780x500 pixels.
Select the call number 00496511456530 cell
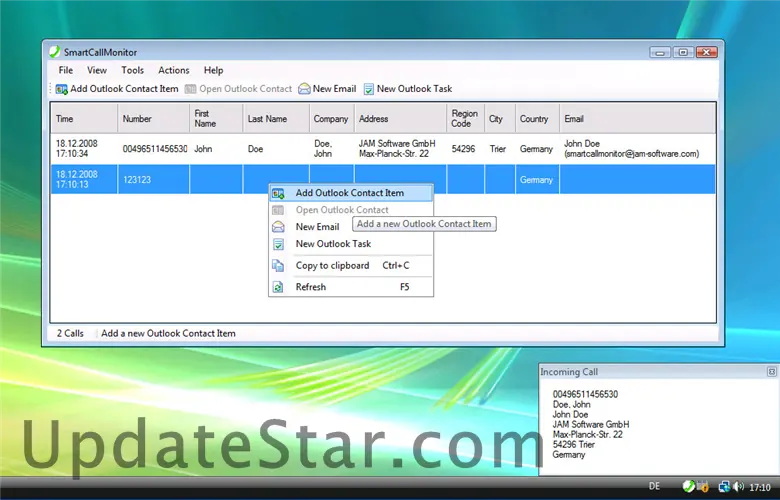pyautogui.click(x=155, y=149)
